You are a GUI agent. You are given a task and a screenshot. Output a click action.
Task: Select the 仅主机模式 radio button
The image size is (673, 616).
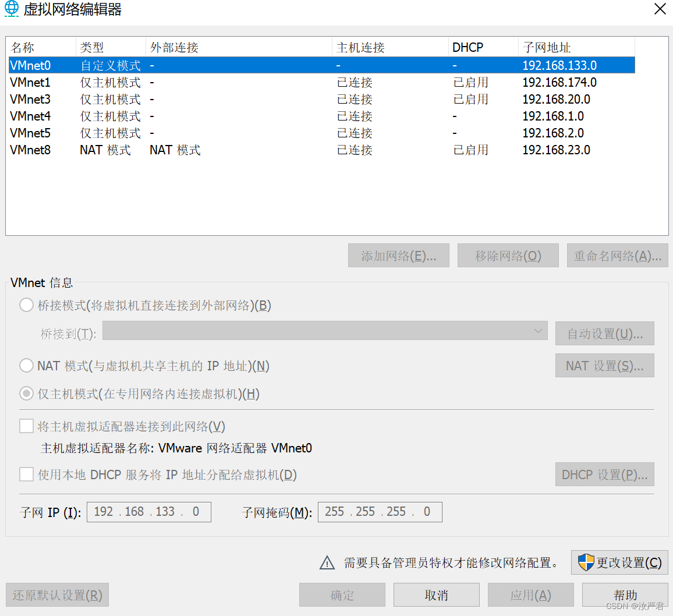tap(26, 393)
